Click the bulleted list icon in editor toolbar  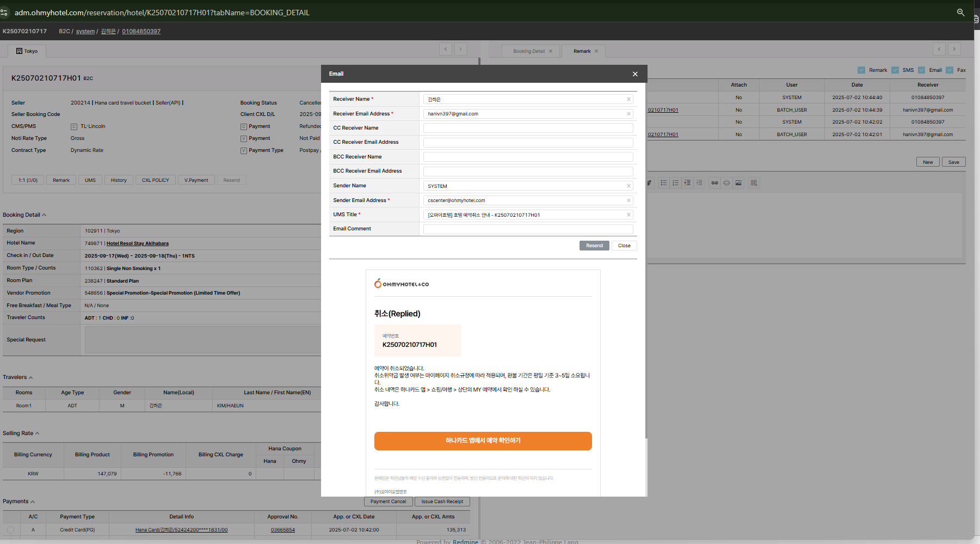[664, 183]
